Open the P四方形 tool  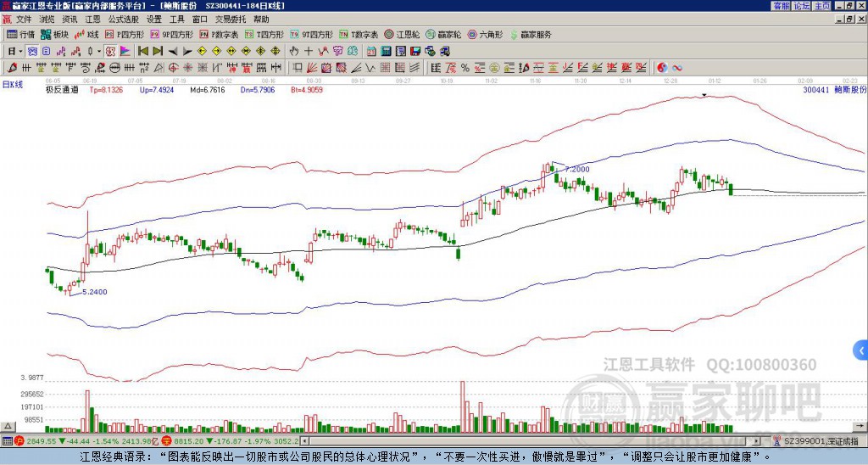click(x=125, y=34)
